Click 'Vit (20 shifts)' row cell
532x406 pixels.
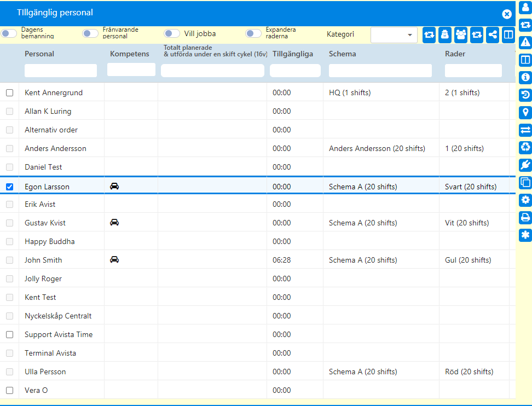click(467, 223)
